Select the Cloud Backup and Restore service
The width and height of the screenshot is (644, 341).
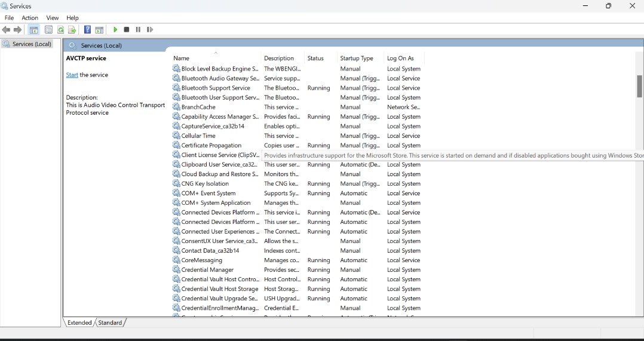(x=298, y=174)
